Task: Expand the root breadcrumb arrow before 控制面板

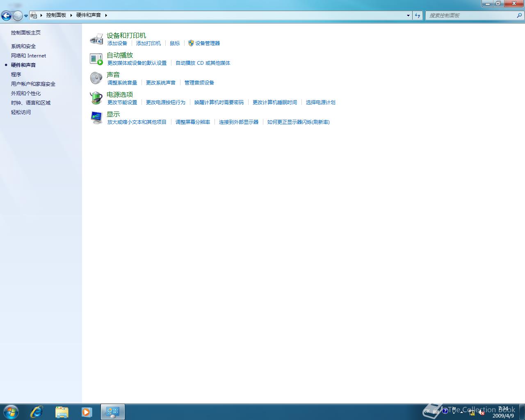Action: pyautogui.click(x=41, y=15)
